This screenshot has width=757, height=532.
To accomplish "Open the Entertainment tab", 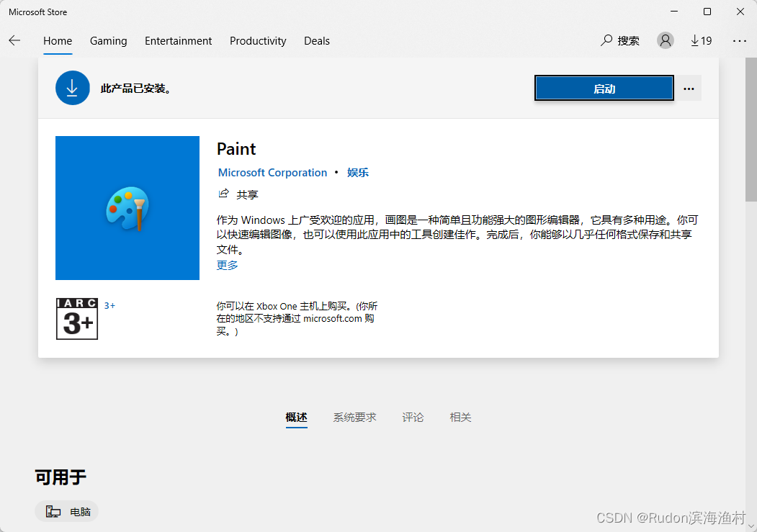I will (178, 41).
